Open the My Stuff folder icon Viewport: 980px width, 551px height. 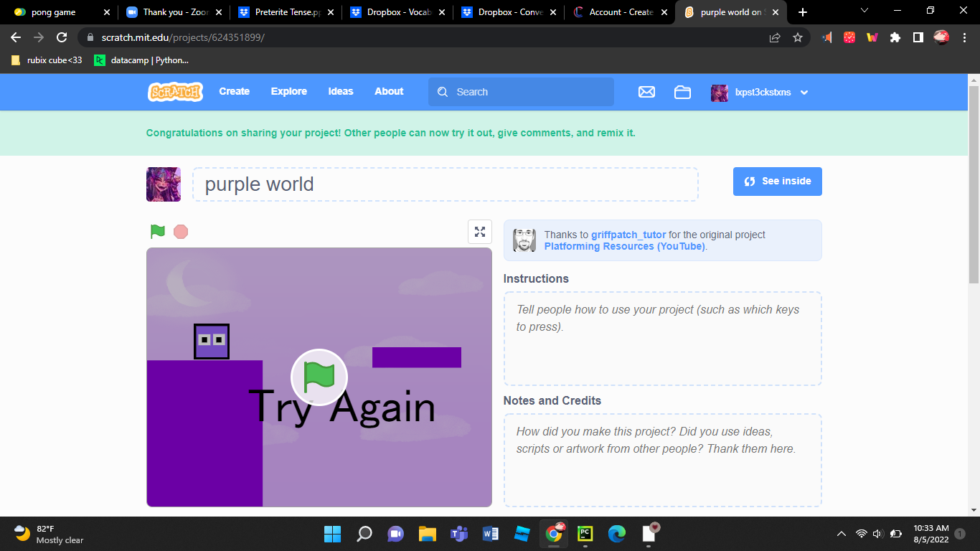tap(682, 92)
